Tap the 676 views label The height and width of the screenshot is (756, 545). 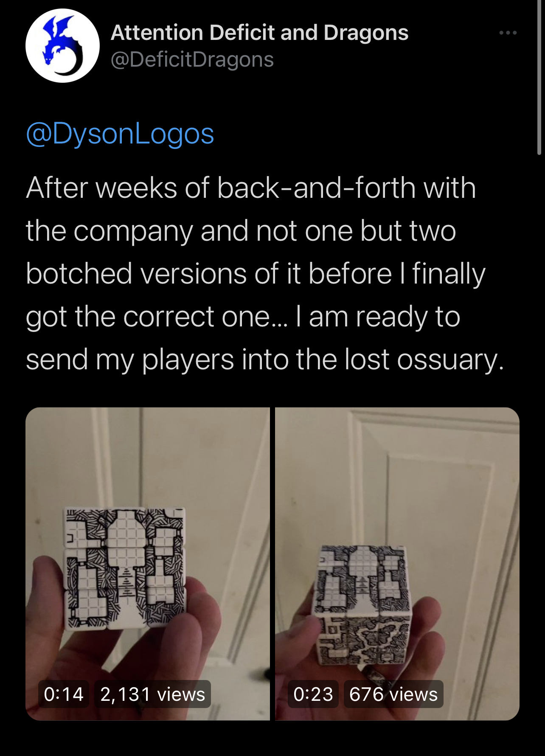tap(393, 694)
